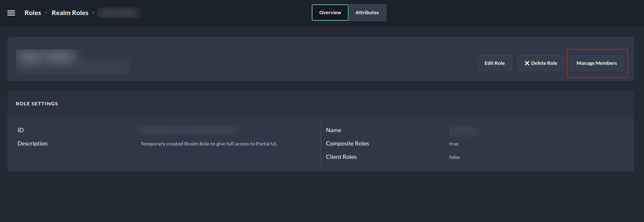Click the ID label
This screenshot has width=644, height=222.
click(x=20, y=130)
